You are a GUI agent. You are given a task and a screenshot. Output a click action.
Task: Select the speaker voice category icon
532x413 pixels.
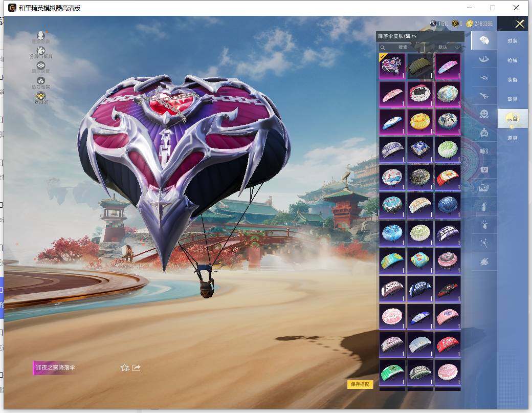pos(483,151)
